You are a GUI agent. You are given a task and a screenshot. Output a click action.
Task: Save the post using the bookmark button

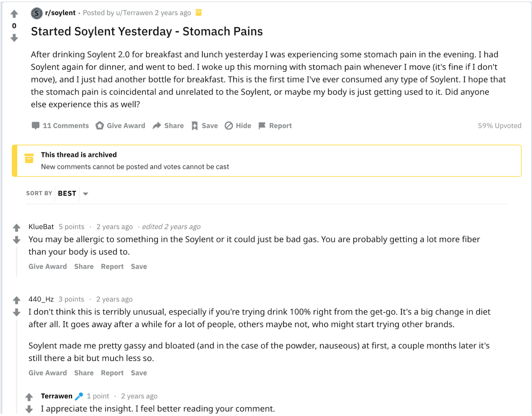pyautogui.click(x=204, y=126)
